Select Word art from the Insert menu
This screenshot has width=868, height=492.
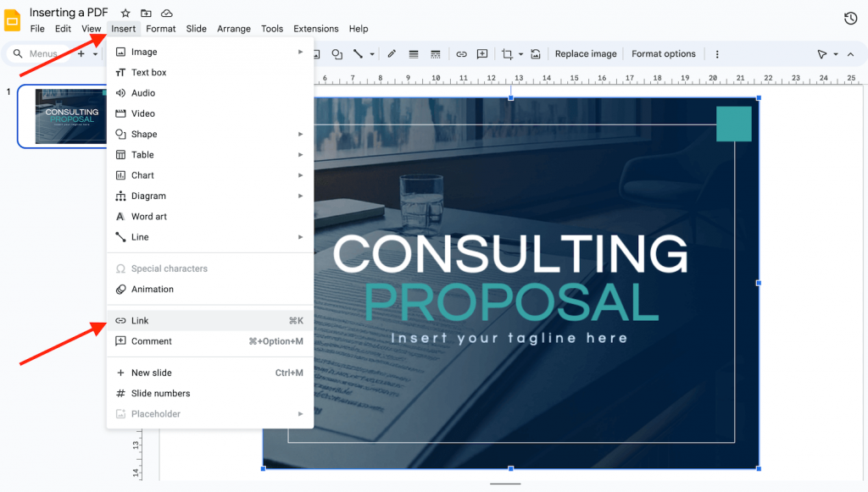[x=149, y=216]
